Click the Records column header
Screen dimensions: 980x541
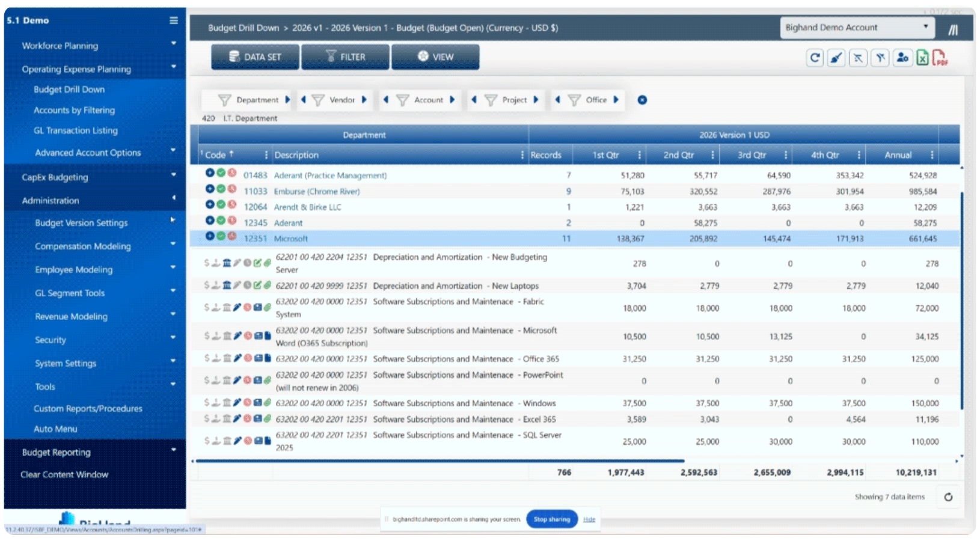coord(546,155)
